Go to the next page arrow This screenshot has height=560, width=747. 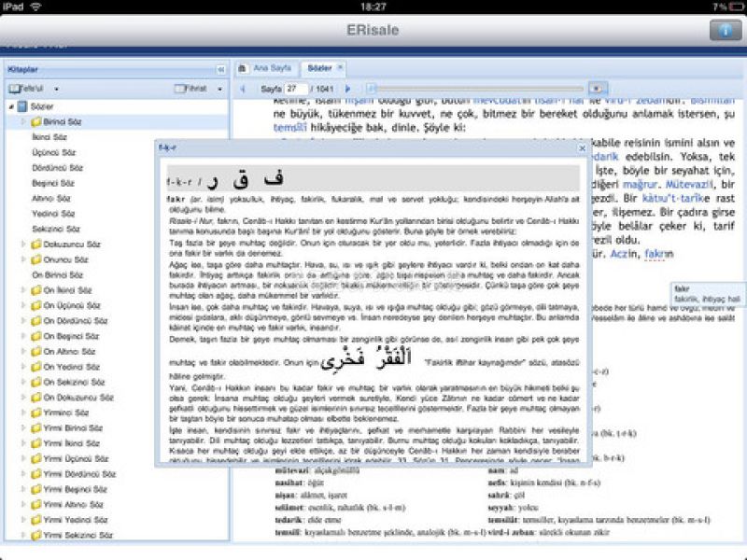[x=347, y=89]
